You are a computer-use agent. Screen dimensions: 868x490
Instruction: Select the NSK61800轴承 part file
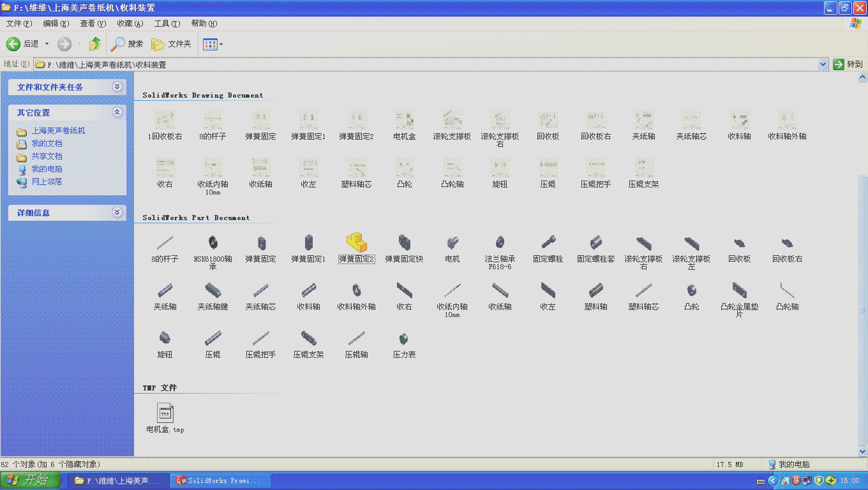(x=213, y=251)
